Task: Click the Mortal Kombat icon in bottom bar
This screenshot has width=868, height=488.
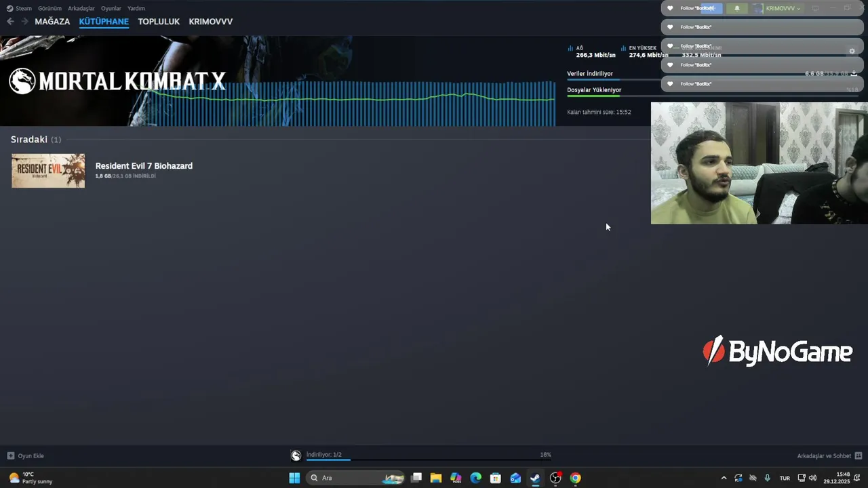Action: 296,455
